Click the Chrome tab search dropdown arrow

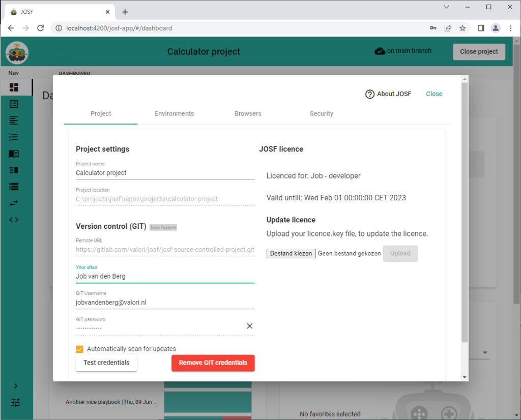(x=446, y=7)
